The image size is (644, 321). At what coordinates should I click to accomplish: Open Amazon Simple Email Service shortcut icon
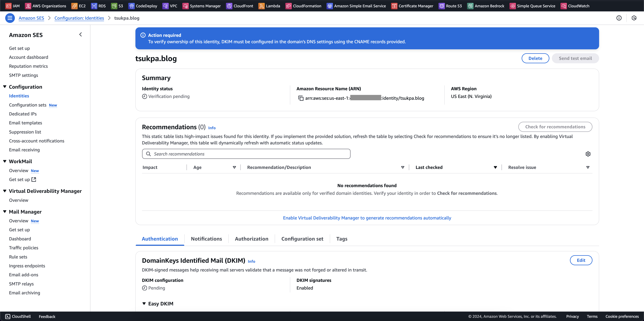(x=330, y=6)
